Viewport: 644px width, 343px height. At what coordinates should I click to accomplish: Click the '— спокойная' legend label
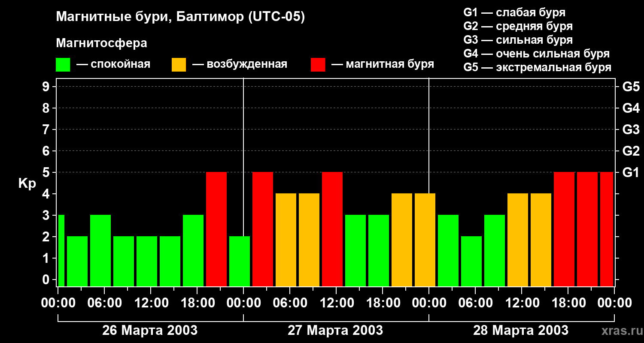pos(113,64)
